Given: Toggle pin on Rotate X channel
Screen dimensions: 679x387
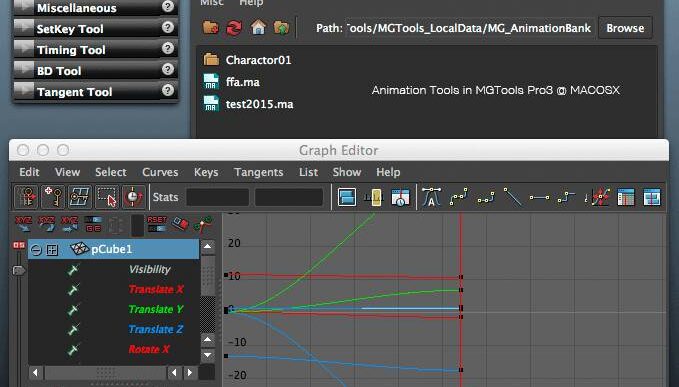Looking at the screenshot, I should pos(73,350).
